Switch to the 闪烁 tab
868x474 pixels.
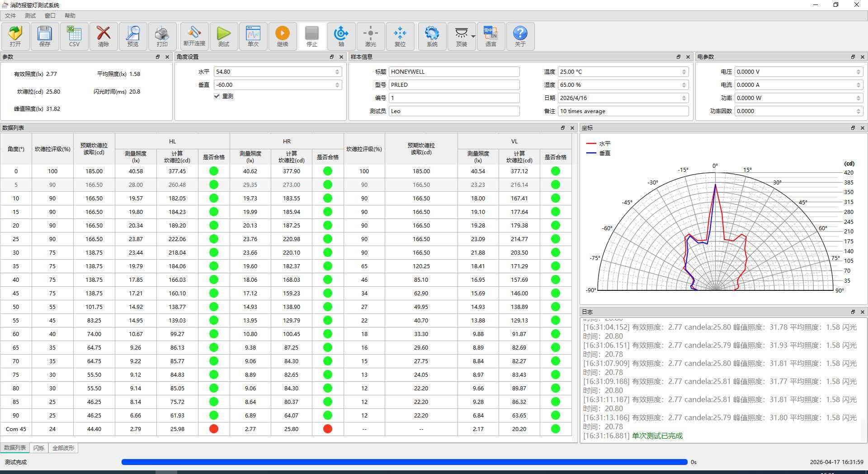click(x=39, y=448)
